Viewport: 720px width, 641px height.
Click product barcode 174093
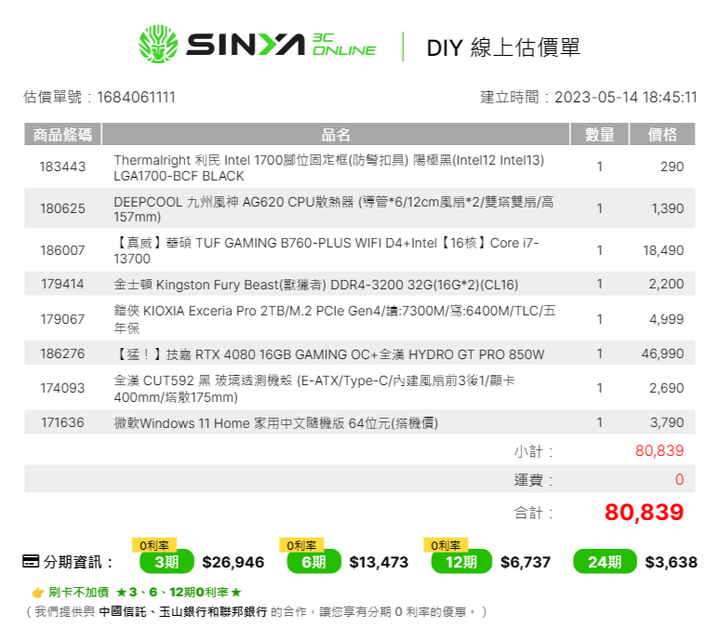(x=62, y=388)
